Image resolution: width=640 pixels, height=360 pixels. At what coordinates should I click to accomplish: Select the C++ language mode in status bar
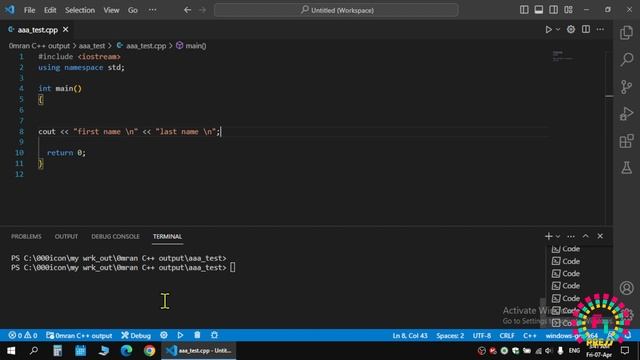[x=529, y=336]
